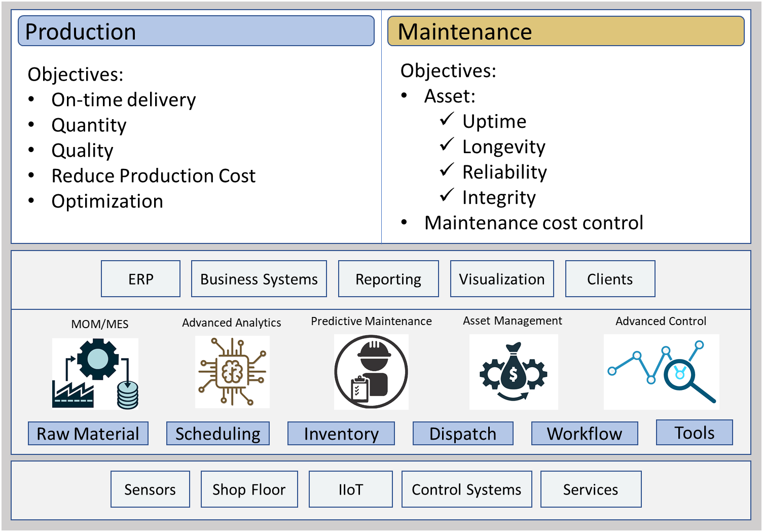
Task: Select the Advanced Analytics brain chip icon
Action: [x=232, y=372]
